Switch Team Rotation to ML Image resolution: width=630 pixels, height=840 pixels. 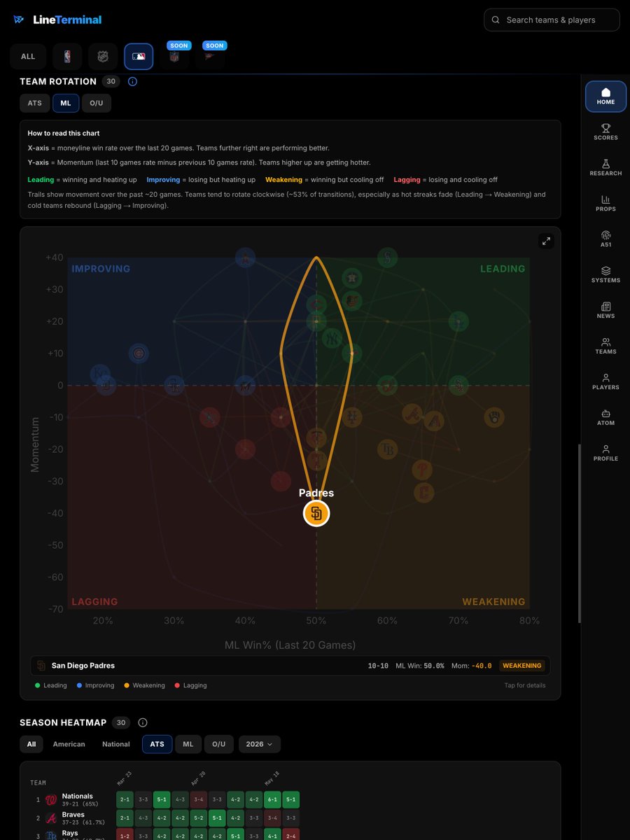coord(66,103)
